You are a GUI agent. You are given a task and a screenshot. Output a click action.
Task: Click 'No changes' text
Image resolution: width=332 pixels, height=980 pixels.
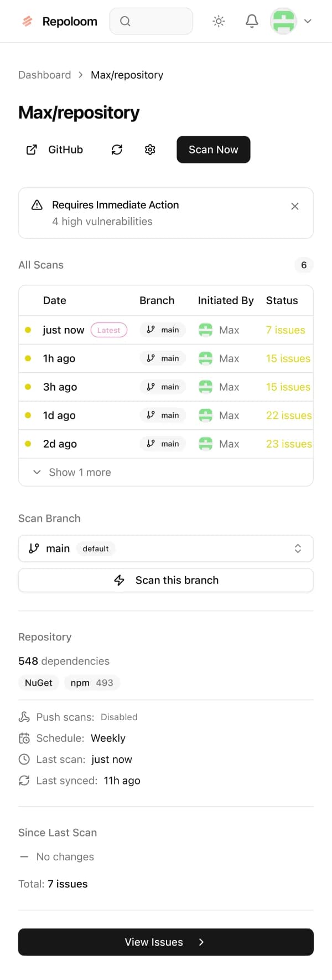(65, 856)
